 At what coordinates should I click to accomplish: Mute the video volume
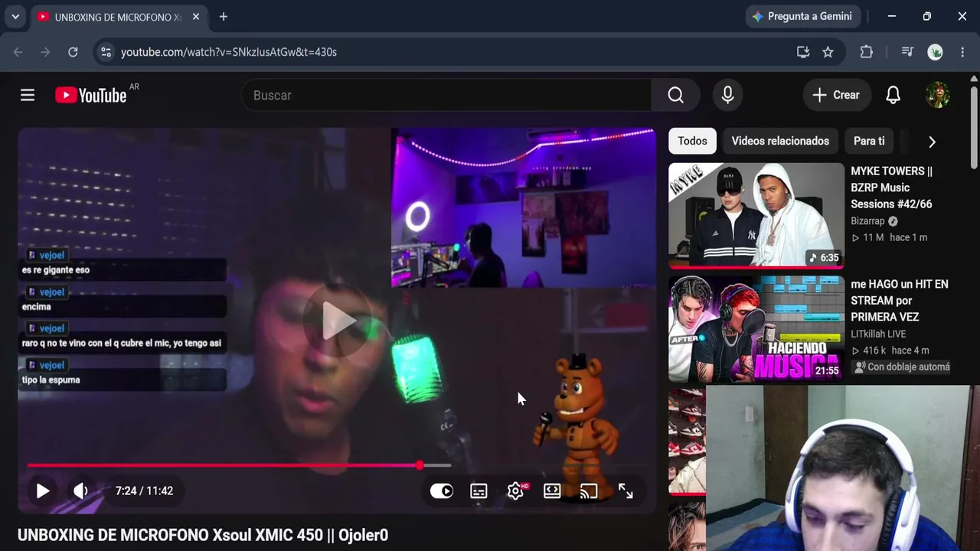tap(80, 491)
